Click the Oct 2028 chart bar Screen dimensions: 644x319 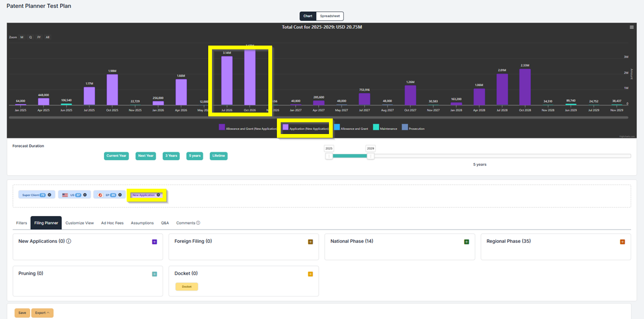click(x=525, y=86)
